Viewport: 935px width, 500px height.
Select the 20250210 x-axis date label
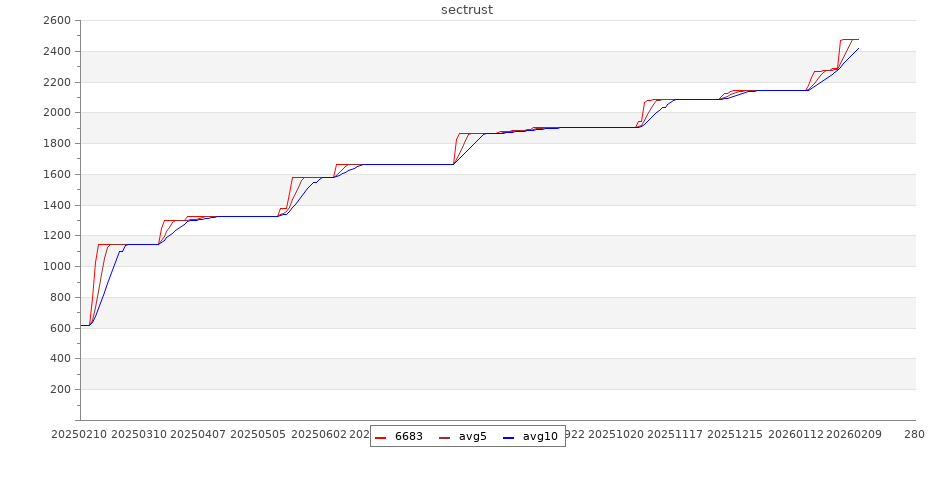[x=78, y=435]
